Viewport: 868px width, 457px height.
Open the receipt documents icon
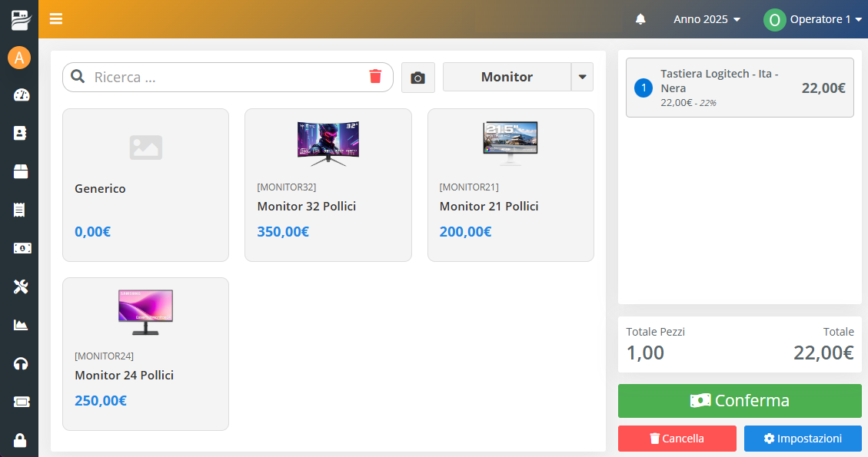pyautogui.click(x=19, y=210)
